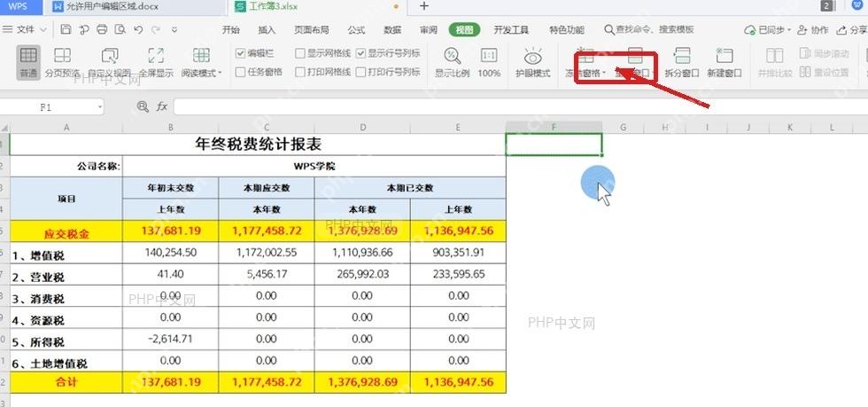Select the 应交税金 yellow row label
The width and height of the screenshot is (868, 407).
click(66, 231)
